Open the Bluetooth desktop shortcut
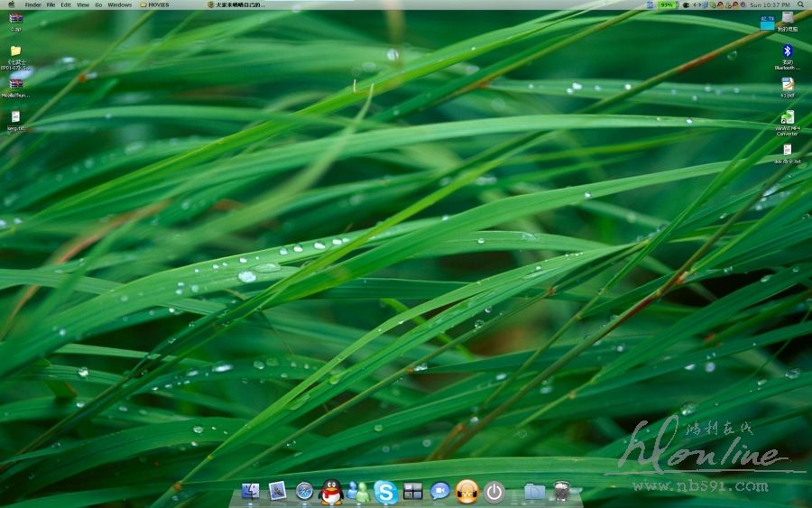Image resolution: width=812 pixels, height=508 pixels. (787, 54)
